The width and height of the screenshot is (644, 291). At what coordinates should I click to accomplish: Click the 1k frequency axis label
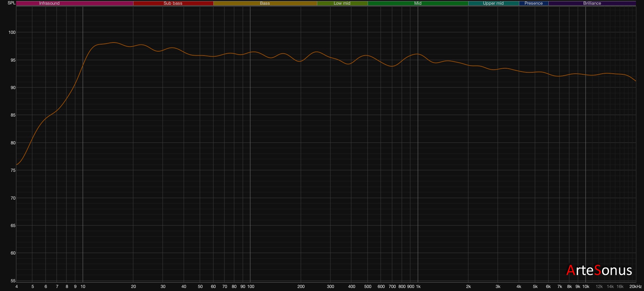click(418, 287)
